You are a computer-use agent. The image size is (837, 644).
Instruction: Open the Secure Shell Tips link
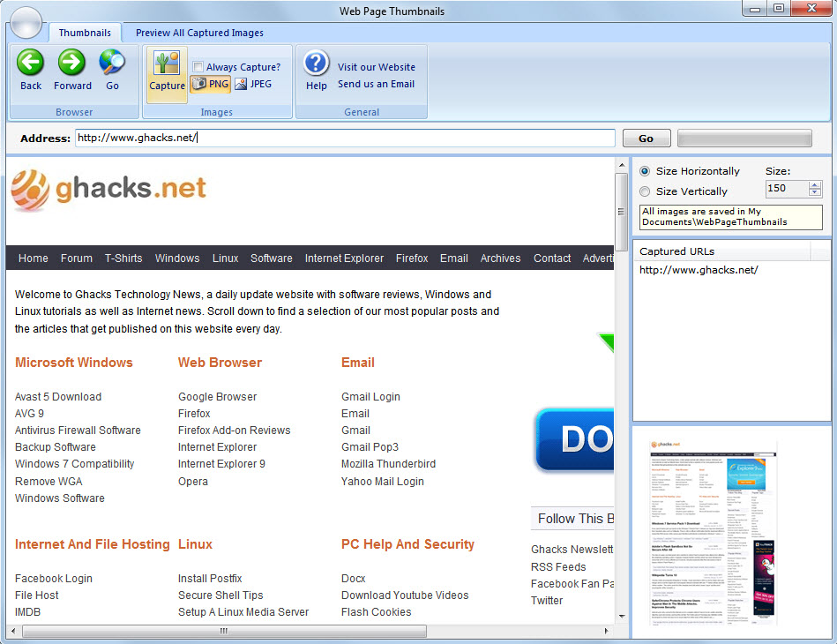220,595
